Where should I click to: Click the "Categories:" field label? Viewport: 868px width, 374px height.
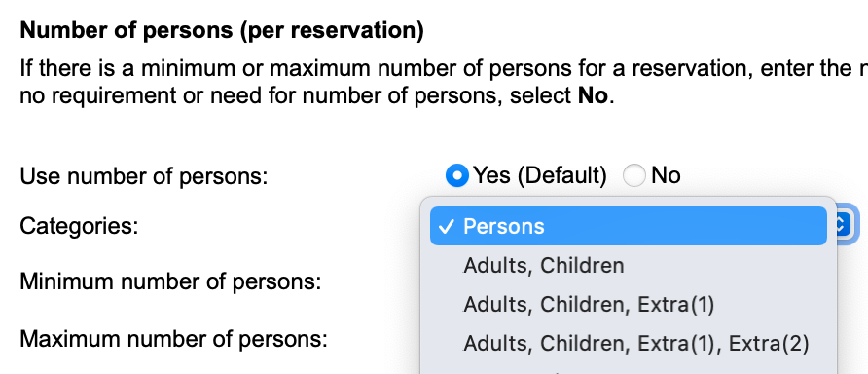(x=79, y=226)
